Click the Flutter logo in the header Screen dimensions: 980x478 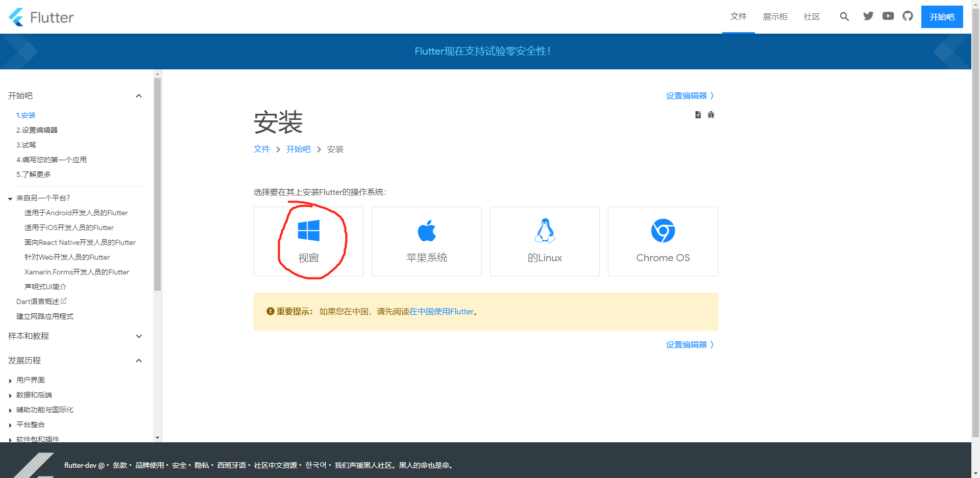[x=41, y=17]
